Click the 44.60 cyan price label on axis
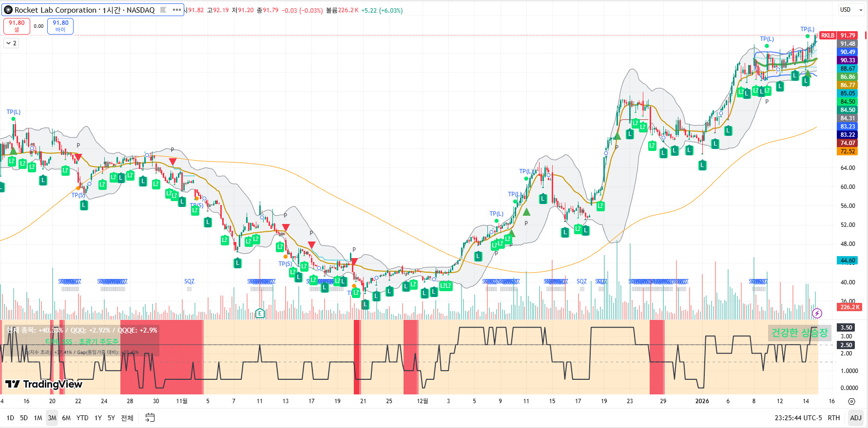868x428 pixels. click(x=848, y=261)
